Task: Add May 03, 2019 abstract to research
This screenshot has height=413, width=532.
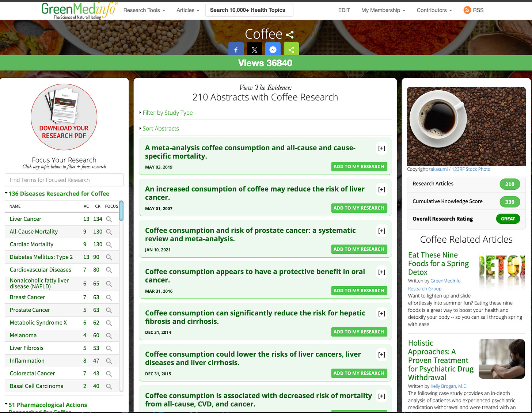Action: tap(359, 167)
